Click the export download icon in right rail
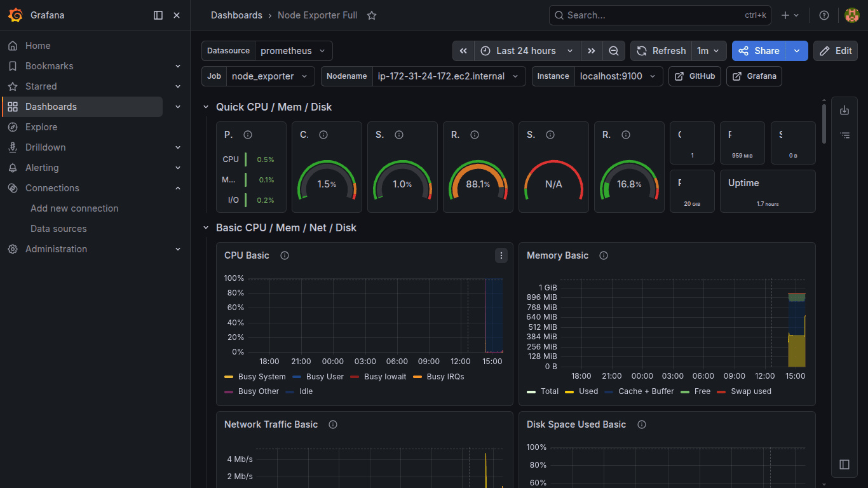The image size is (868, 488). coord(844,110)
